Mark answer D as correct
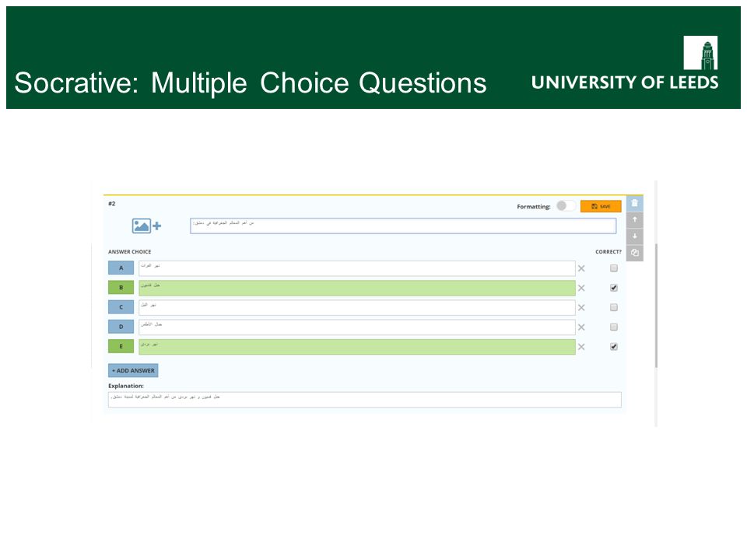This screenshot has width=747, height=560. (x=614, y=327)
